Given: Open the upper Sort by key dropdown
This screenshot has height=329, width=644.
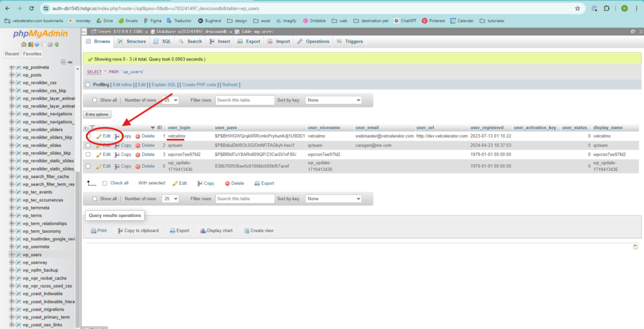Looking at the screenshot, I should [x=333, y=100].
